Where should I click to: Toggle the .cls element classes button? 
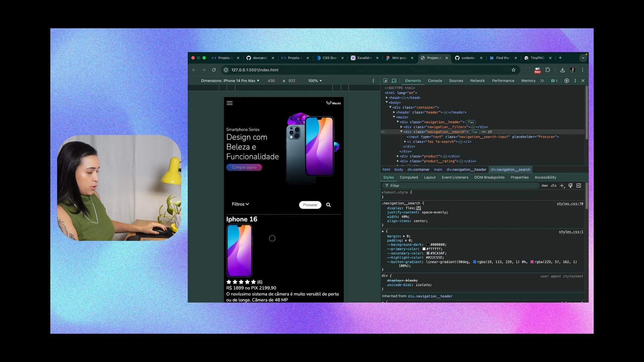pos(553,186)
